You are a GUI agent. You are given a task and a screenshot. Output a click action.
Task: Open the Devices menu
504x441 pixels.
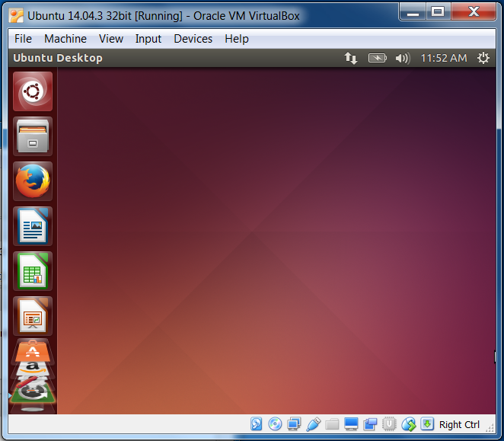tap(193, 39)
